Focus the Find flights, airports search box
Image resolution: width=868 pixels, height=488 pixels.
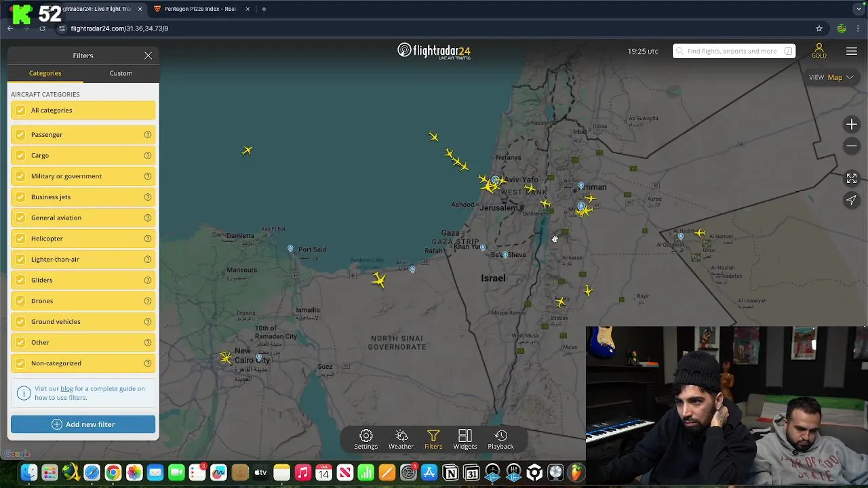pos(734,51)
